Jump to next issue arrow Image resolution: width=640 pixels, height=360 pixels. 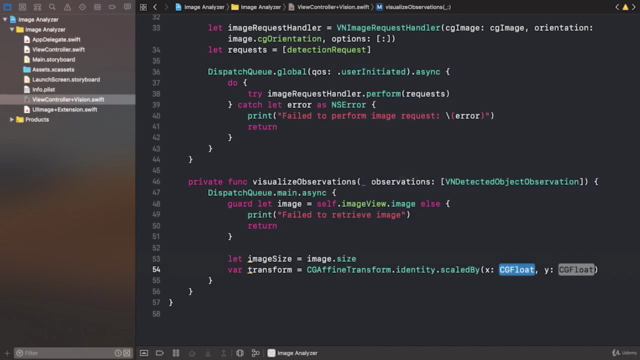point(634,7)
